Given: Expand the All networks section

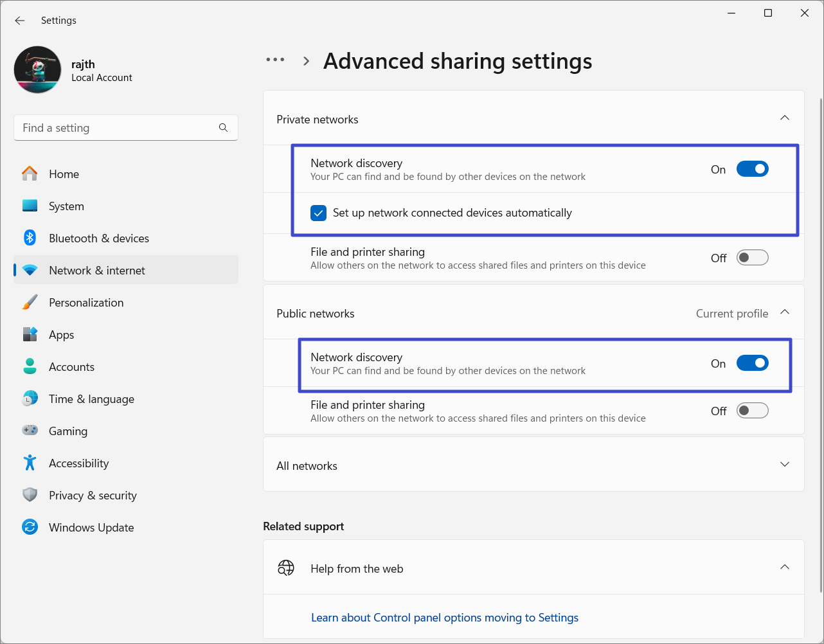Looking at the screenshot, I should click(x=784, y=465).
